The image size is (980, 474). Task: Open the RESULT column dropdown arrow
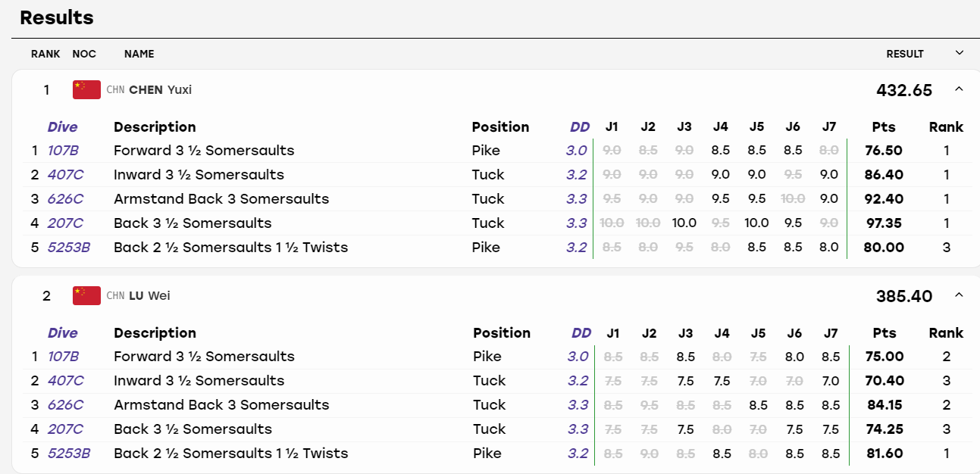960,53
